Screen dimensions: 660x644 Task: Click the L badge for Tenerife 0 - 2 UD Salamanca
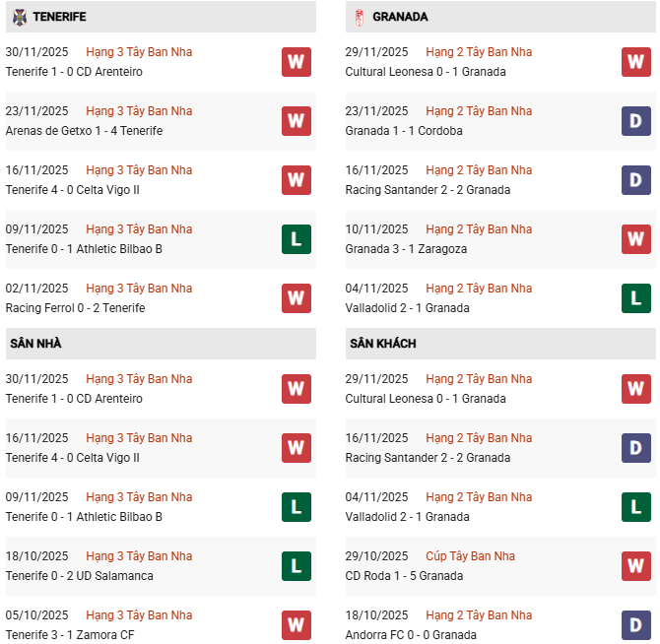coord(297,566)
